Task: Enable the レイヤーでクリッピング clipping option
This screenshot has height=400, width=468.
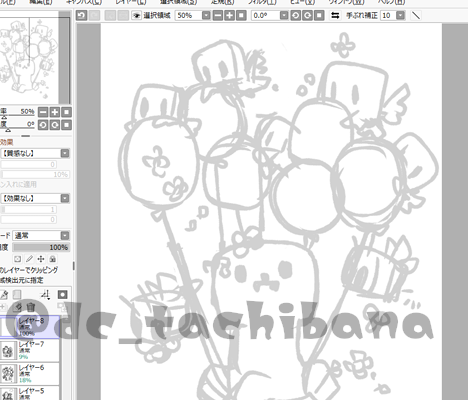Action: [x=29, y=270]
